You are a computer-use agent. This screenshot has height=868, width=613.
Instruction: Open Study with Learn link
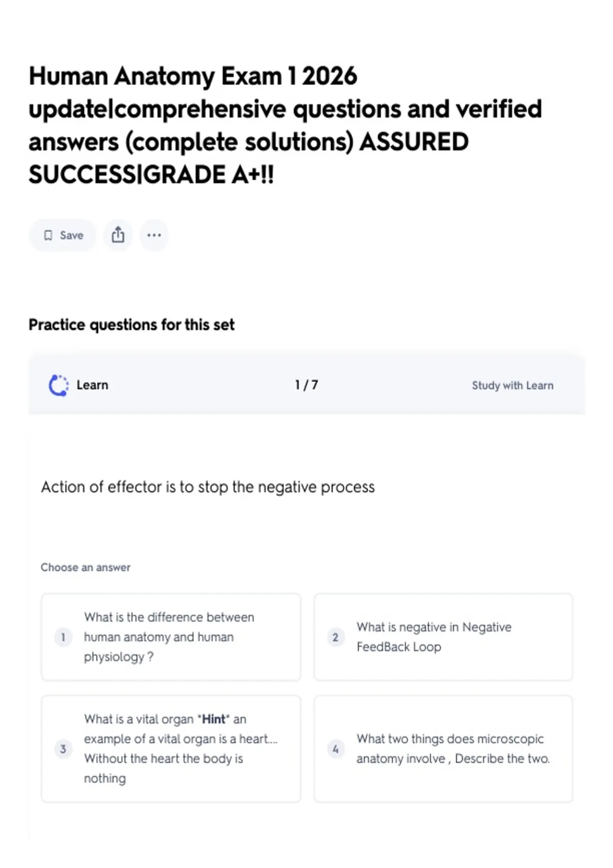[x=512, y=385]
